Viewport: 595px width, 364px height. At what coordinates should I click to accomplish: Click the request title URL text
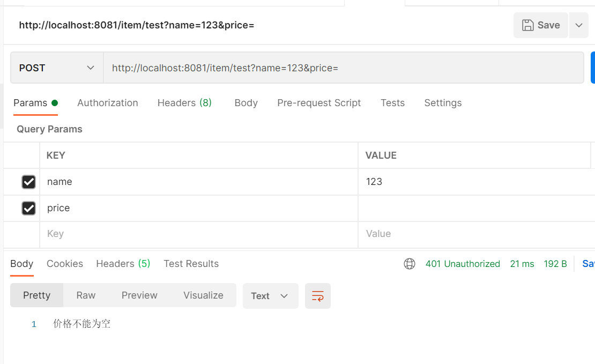click(137, 25)
